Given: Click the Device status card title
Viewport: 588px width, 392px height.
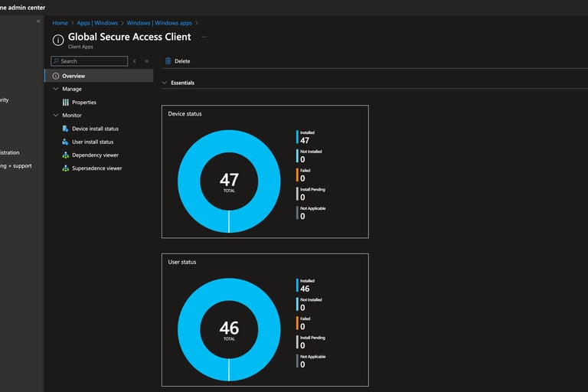Looking at the screenshot, I should [185, 113].
